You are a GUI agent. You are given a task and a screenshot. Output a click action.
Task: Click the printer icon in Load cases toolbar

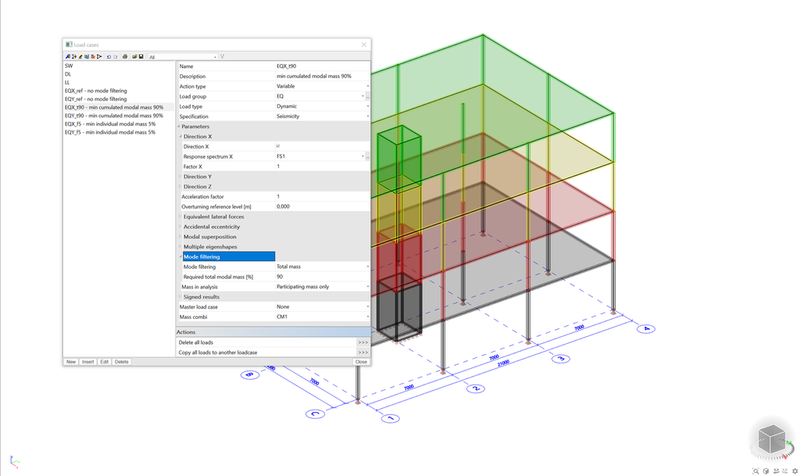point(125,57)
